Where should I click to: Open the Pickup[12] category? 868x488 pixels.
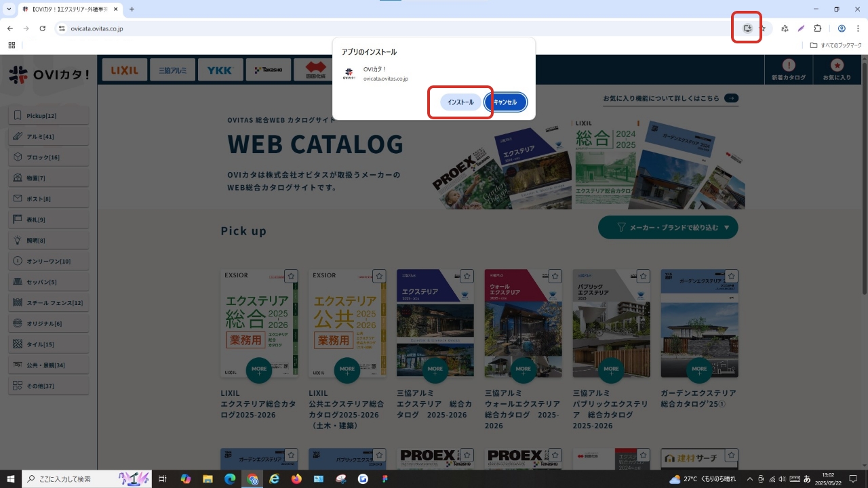49,116
